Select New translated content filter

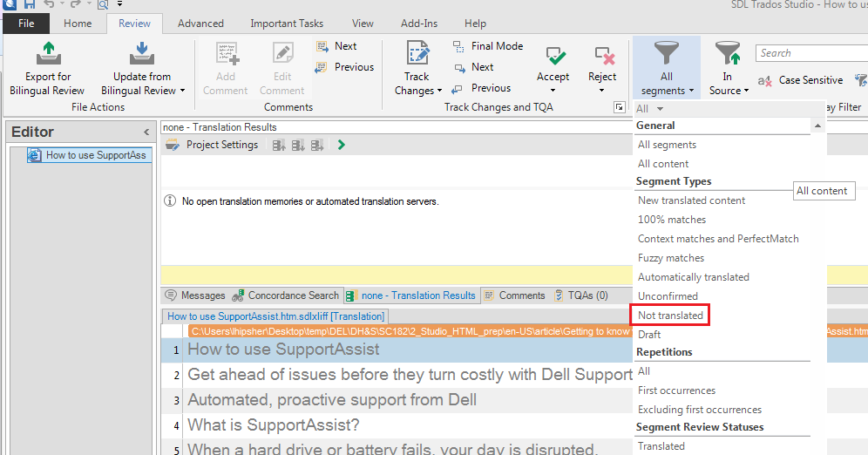click(x=691, y=200)
